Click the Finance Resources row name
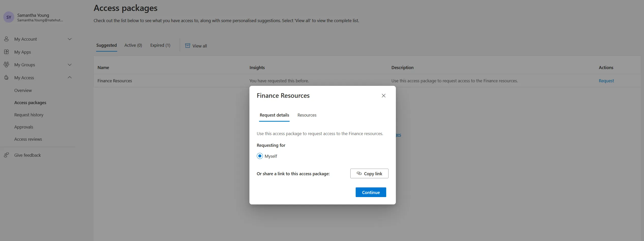The width and height of the screenshot is (644, 241). [x=115, y=81]
